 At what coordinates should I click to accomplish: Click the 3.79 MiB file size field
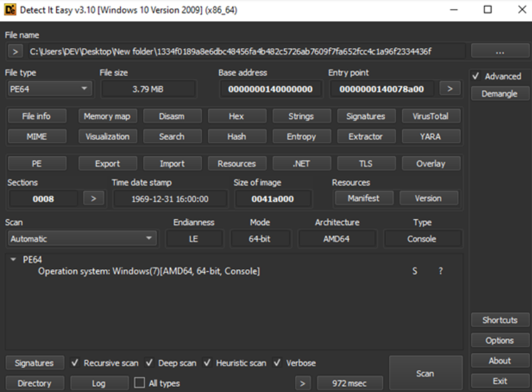[x=148, y=89]
